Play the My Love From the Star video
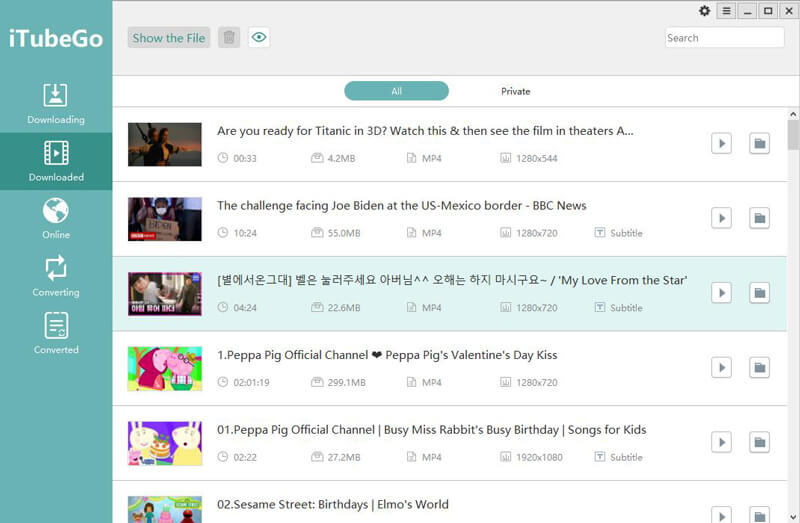This screenshot has height=523, width=800. (x=721, y=293)
